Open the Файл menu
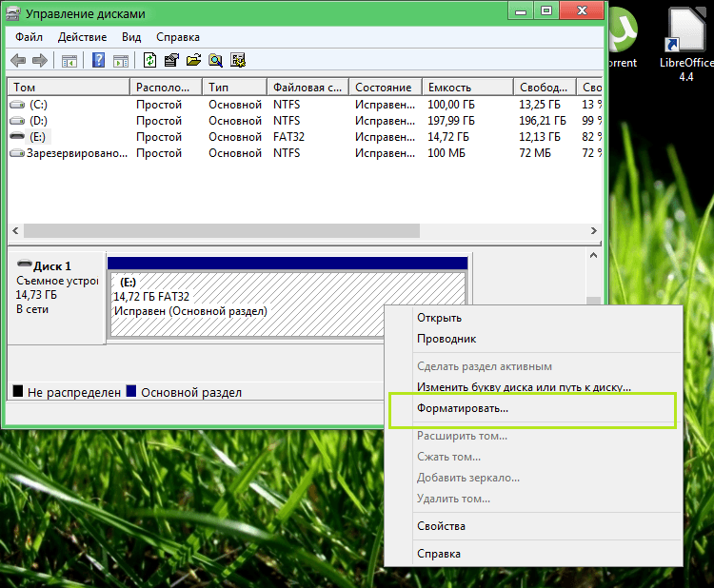 tap(30, 36)
